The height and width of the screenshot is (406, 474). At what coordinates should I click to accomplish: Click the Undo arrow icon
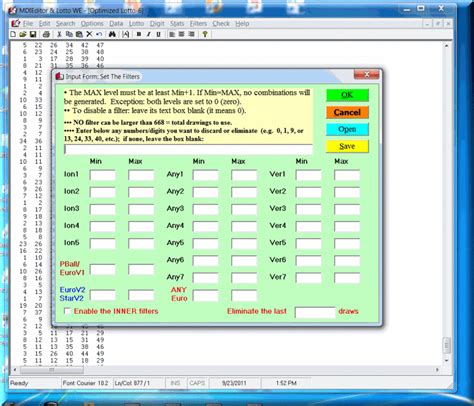coord(99,34)
